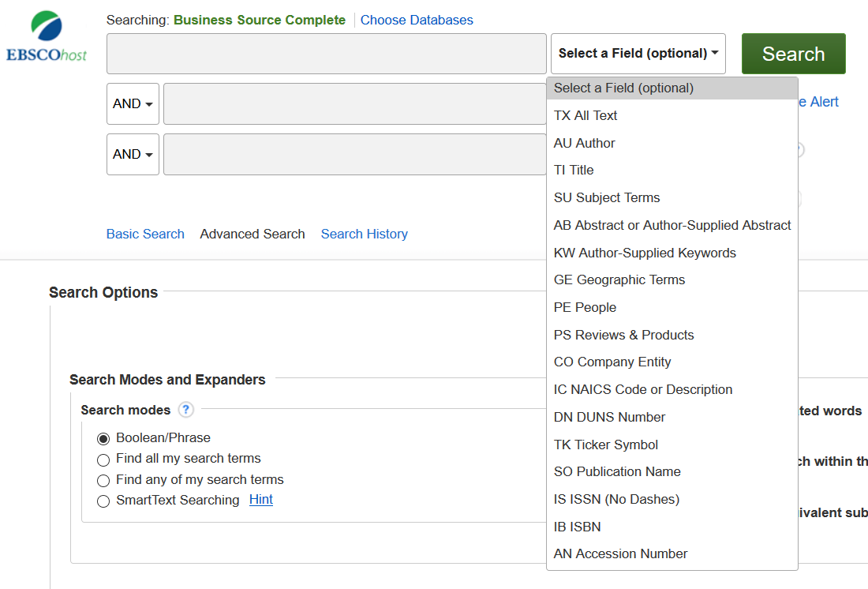Choose Find any of my search terms
The image size is (868, 589).
(103, 480)
